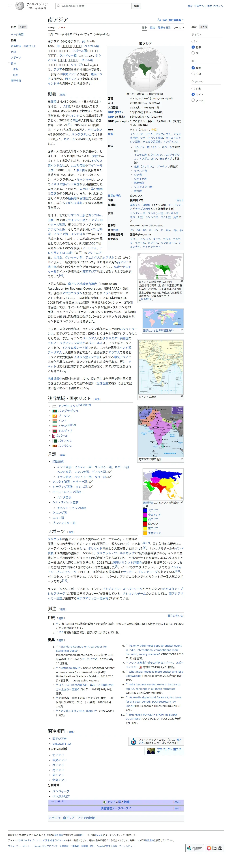The height and width of the screenshot is (868, 232).
Task: Click the small flag icon in 南アジアの国と地域 navbox
Action: (104, 802)
